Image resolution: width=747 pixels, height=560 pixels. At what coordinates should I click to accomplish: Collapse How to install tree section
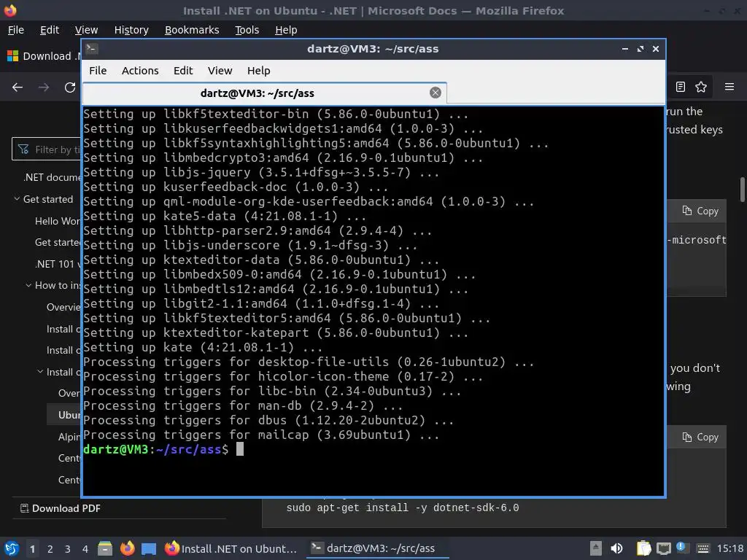[x=28, y=285]
